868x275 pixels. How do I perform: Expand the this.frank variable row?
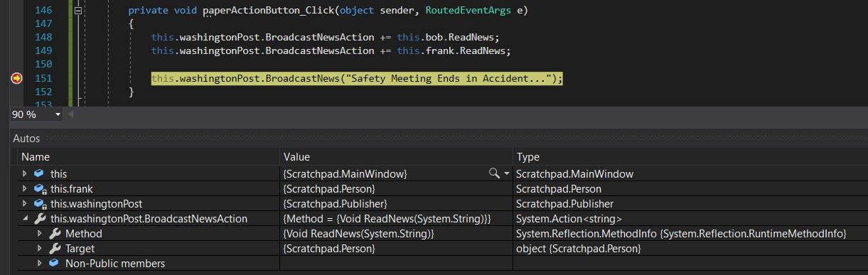click(26, 189)
